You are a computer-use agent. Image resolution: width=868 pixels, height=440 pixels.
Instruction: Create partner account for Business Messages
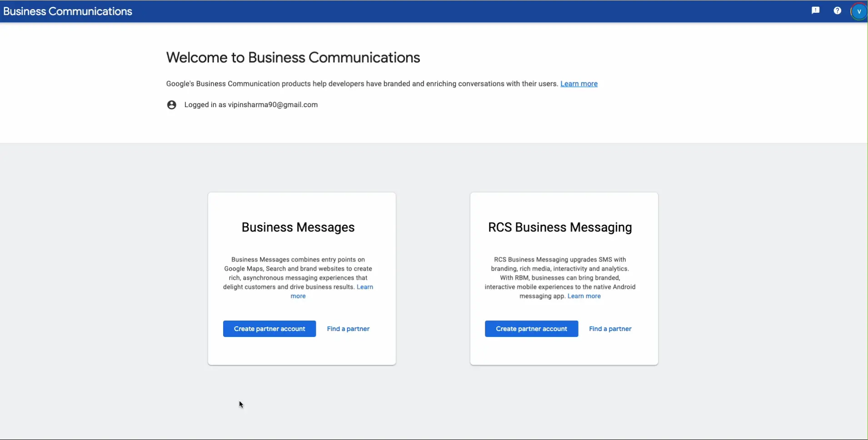pos(269,329)
